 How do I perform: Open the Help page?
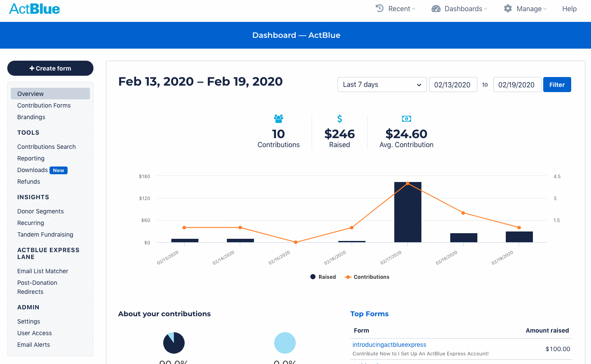[569, 9]
